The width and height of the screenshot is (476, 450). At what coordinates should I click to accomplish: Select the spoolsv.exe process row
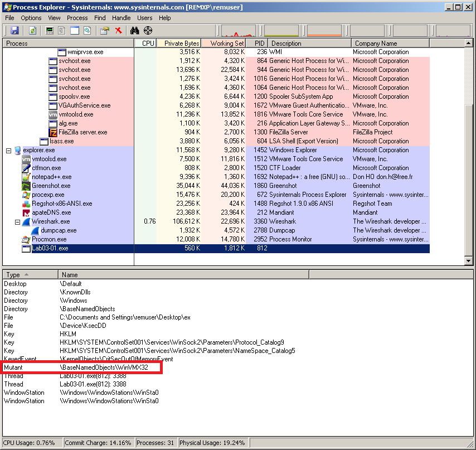click(216, 96)
